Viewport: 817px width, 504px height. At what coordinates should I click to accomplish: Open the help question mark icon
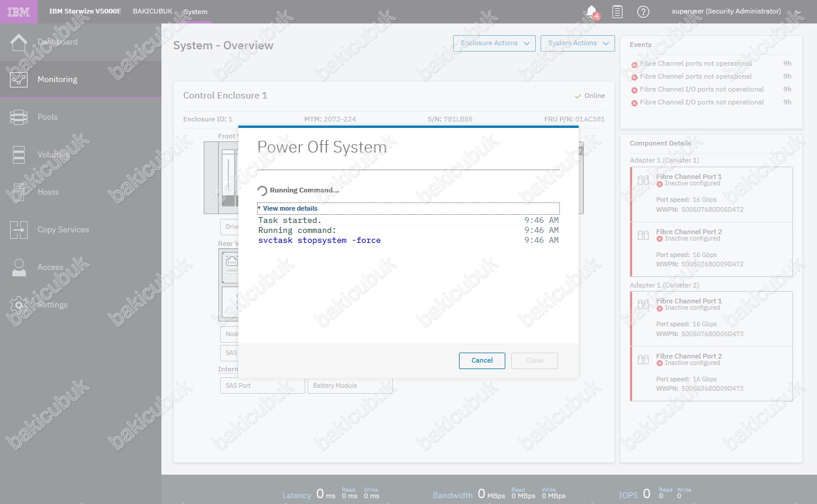[x=643, y=12]
